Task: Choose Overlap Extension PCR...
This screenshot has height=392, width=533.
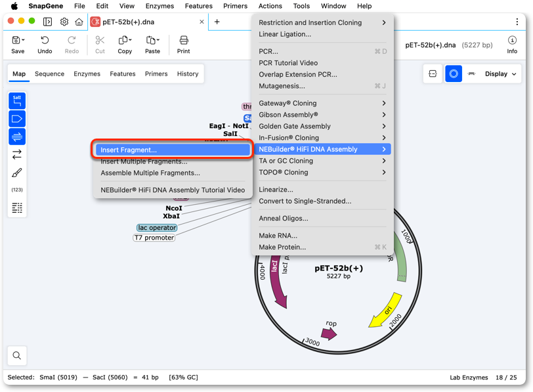Action: [x=322, y=74]
